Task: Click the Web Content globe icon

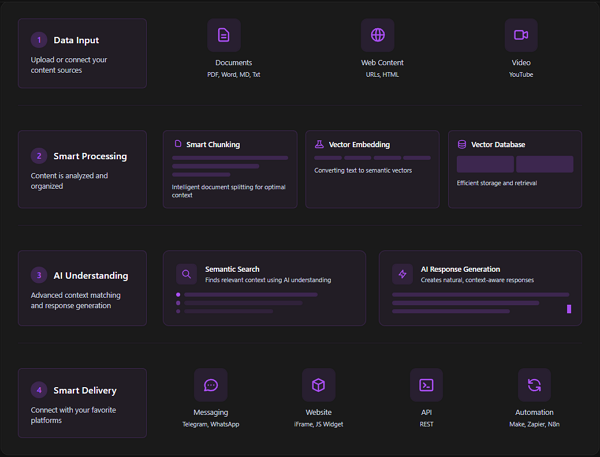Action: tap(378, 35)
